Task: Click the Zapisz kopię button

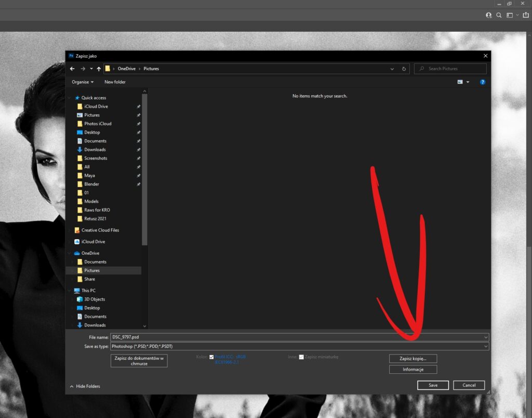Action: point(413,359)
